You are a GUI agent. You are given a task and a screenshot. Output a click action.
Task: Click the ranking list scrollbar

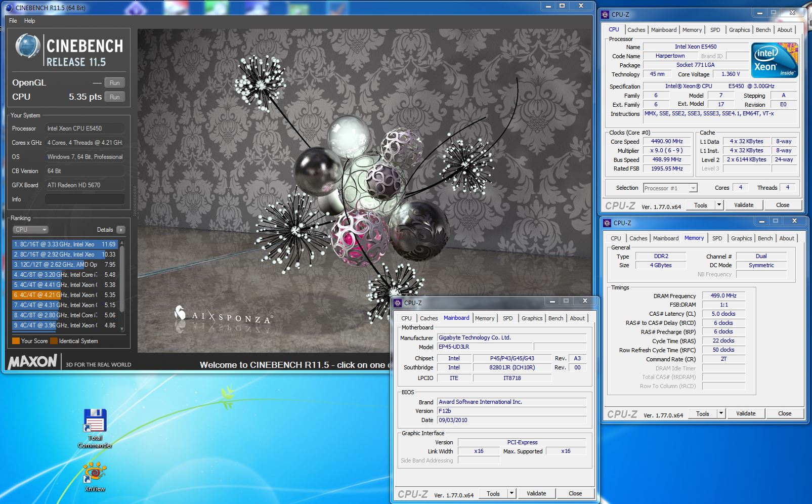coord(121,286)
